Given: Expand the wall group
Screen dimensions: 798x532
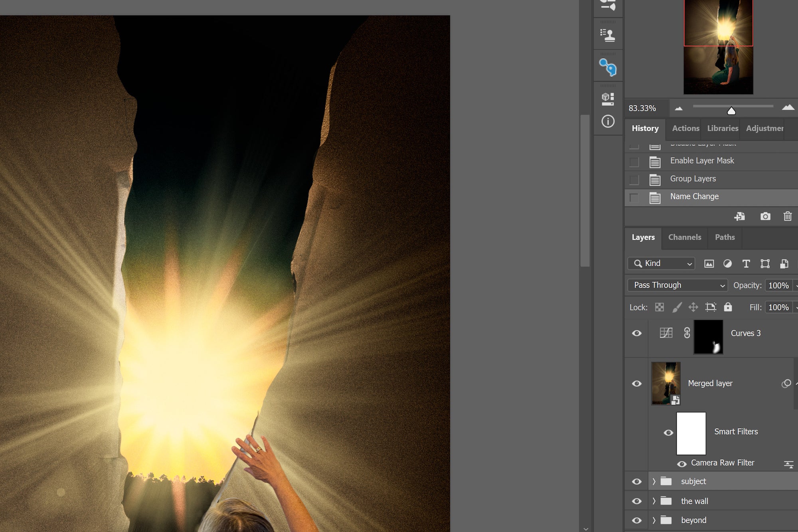Looking at the screenshot, I should [654, 501].
